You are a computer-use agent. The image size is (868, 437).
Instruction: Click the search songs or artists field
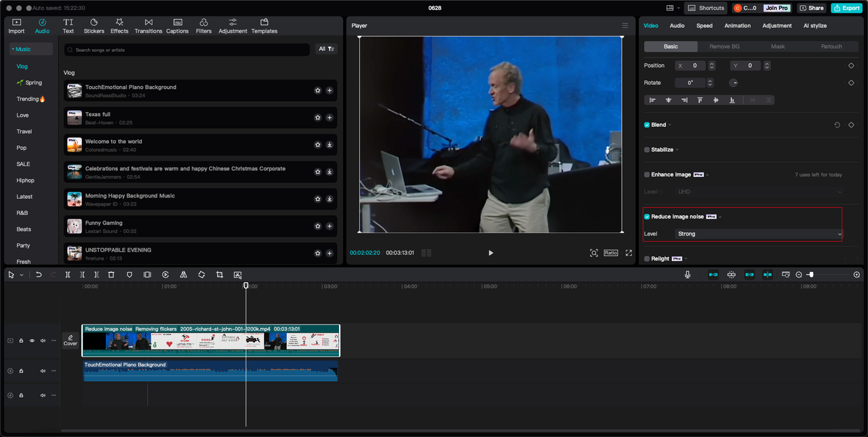[186, 50]
